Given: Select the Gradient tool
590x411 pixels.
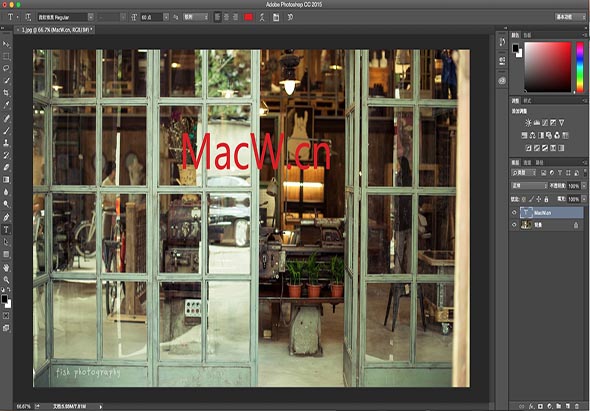Looking at the screenshot, I should coord(6,180).
